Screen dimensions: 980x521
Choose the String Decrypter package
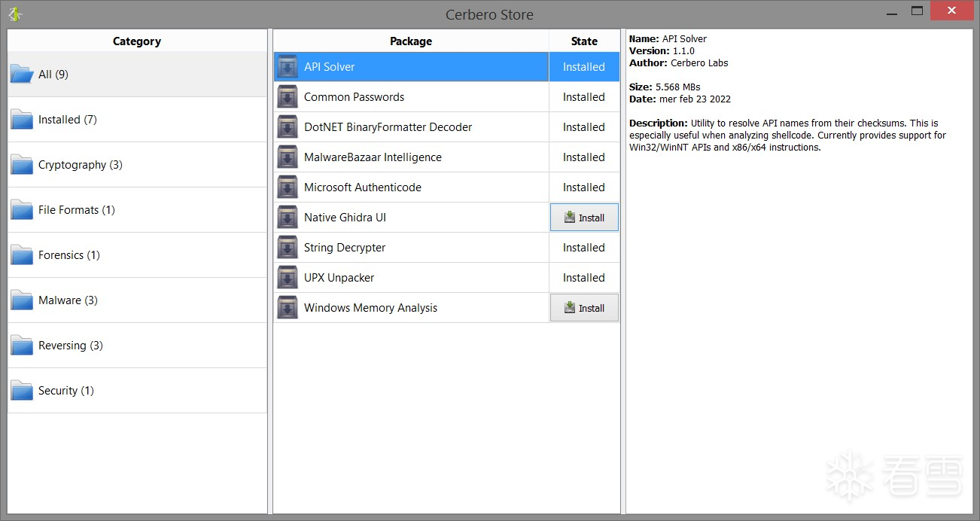345,248
